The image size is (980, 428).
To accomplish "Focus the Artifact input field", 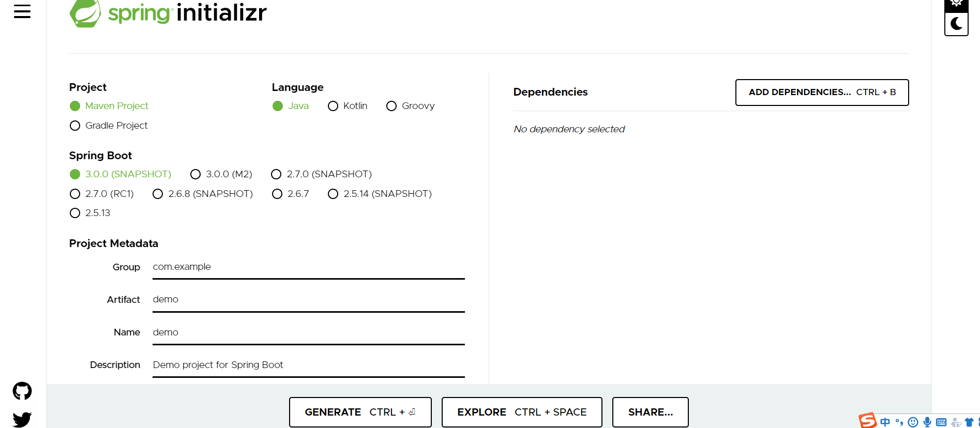I will coord(309,300).
